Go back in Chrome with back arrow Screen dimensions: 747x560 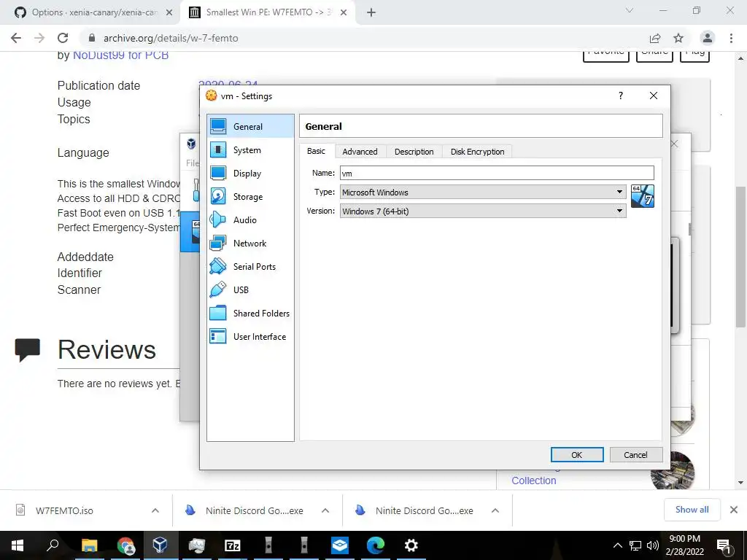[16, 38]
